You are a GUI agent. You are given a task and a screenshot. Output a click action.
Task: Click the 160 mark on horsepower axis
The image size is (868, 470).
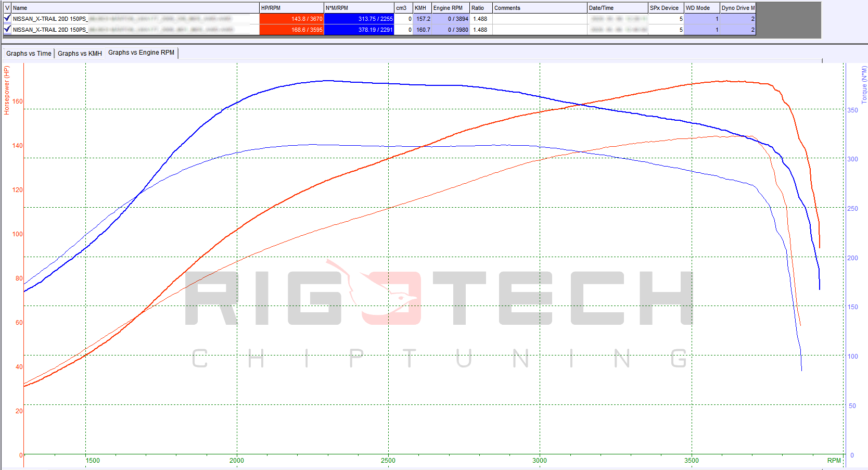(17, 101)
